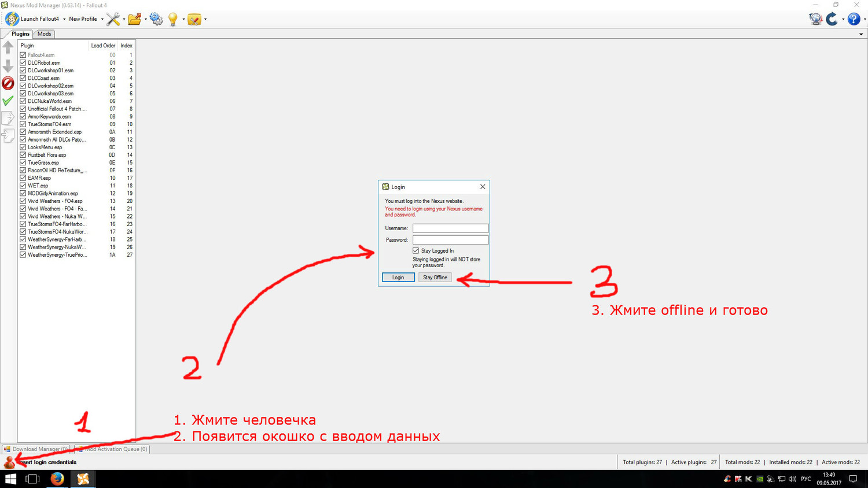Viewport: 868px width, 488px height.
Task: Expand the circular arrow icon dropdown
Action: click(843, 19)
